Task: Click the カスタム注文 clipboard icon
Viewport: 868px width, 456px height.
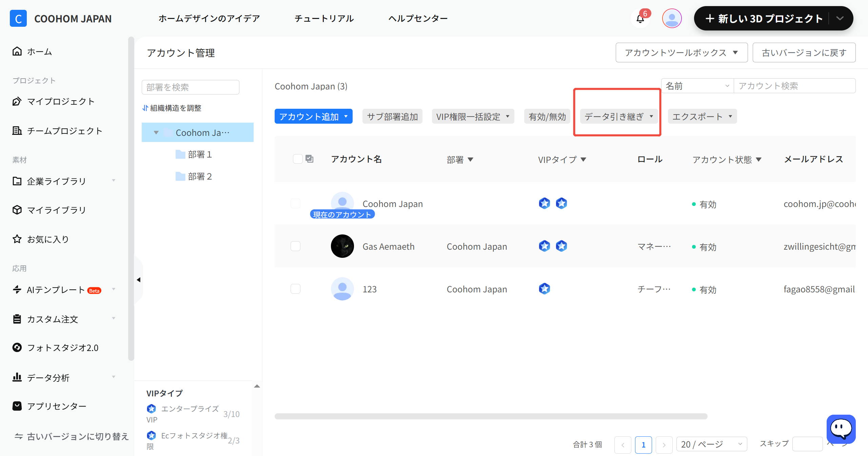Action: [x=17, y=319]
